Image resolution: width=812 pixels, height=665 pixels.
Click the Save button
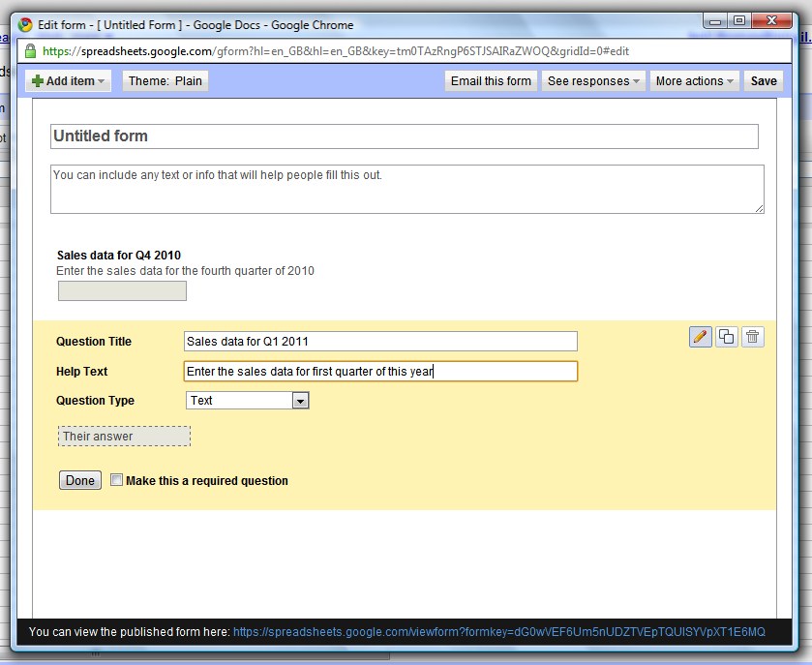click(x=764, y=80)
